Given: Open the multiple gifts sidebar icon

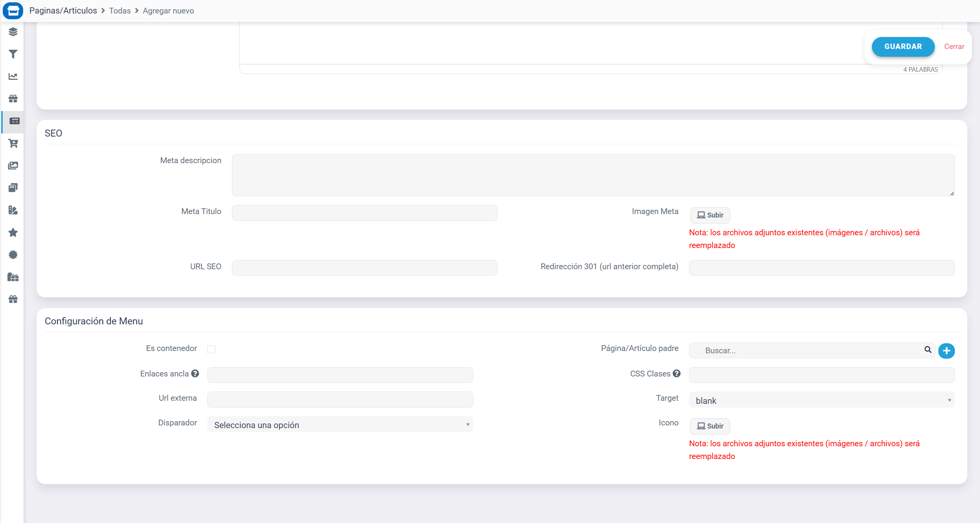Looking at the screenshot, I should point(13,277).
